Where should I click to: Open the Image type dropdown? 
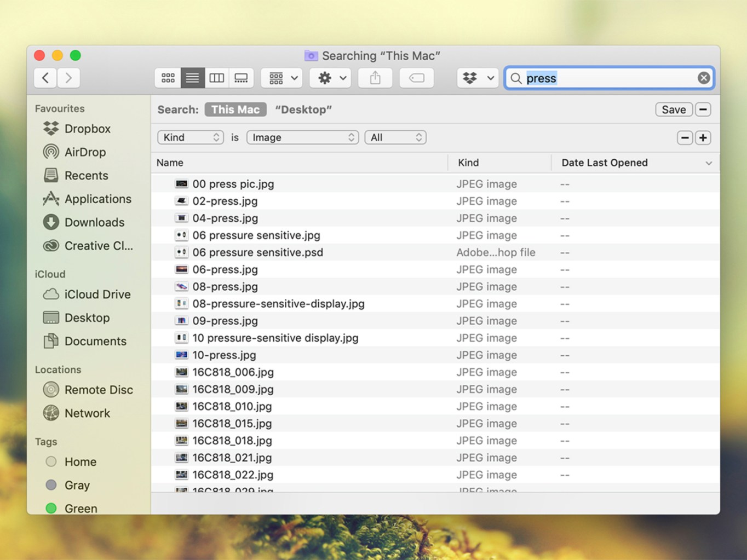tap(302, 137)
